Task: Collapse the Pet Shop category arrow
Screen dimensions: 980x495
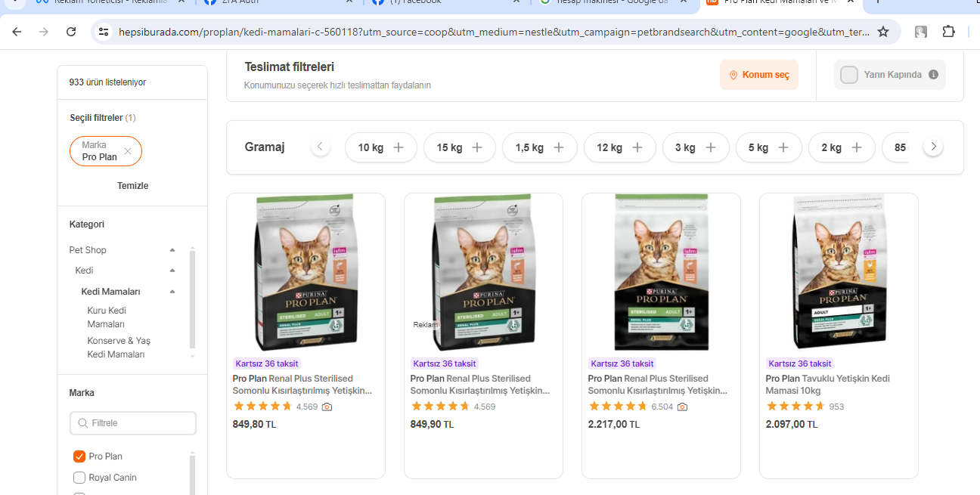Action: coord(172,250)
